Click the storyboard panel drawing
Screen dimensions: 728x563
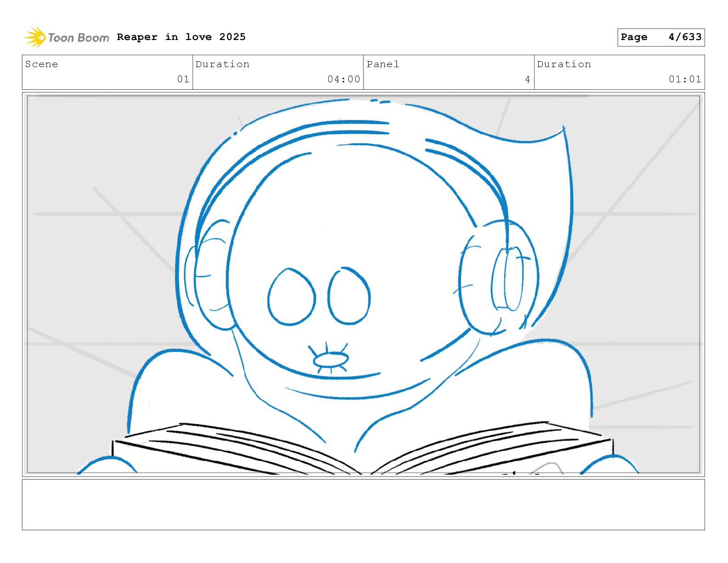point(364,284)
